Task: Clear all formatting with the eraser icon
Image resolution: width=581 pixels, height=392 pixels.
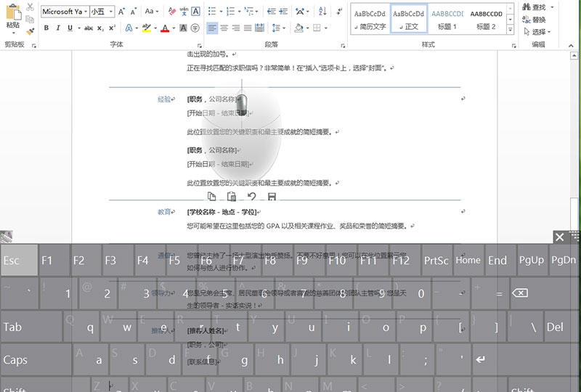Action: (x=171, y=12)
